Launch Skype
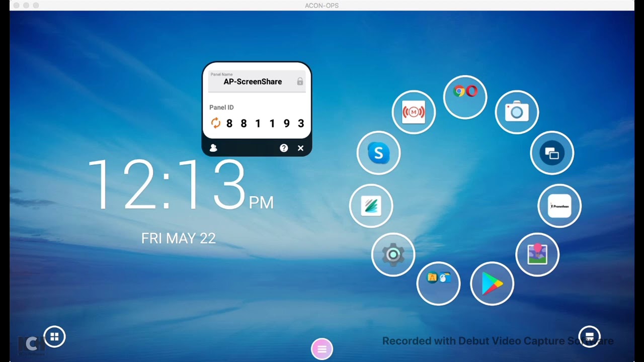This screenshot has width=644, height=362. (378, 153)
